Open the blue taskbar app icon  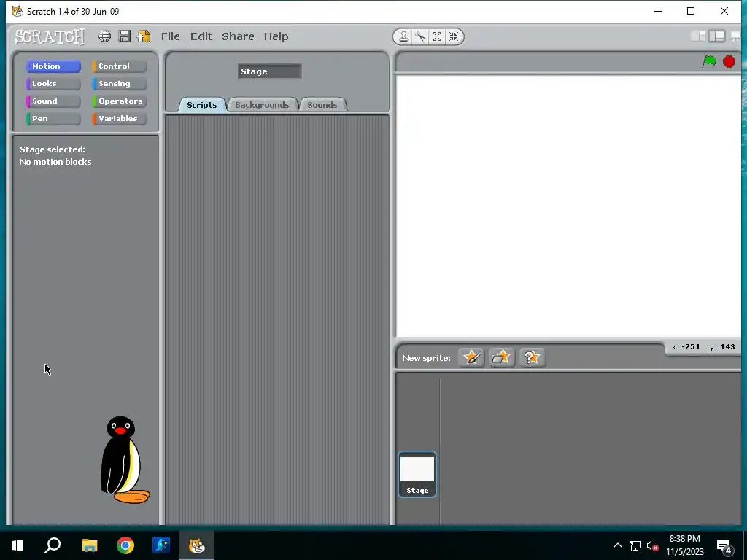[x=161, y=545]
